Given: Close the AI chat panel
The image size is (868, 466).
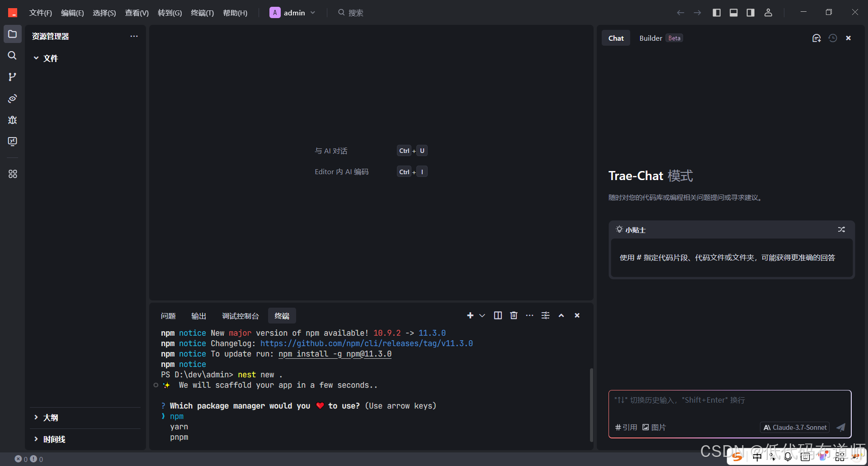Looking at the screenshot, I should [849, 38].
